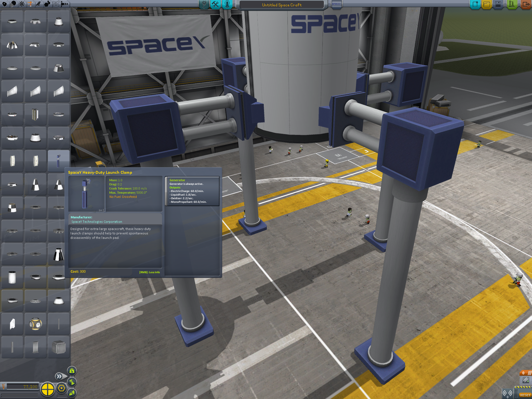The width and height of the screenshot is (532, 399).
Task: Switch to Action Groups tools mode
Action: tap(216, 4)
